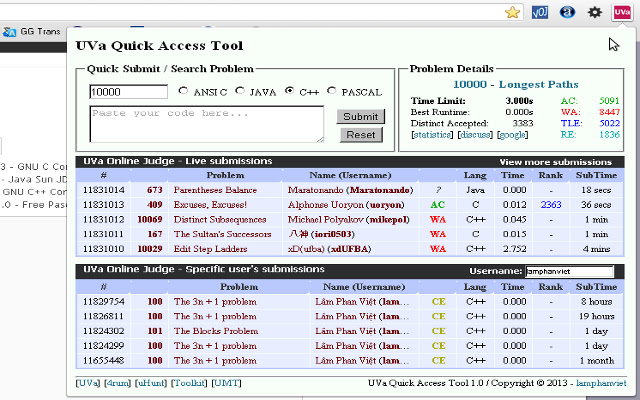This screenshot has width=640, height=400.
Task: Open the [4rum] footer link
Action: 118,383
